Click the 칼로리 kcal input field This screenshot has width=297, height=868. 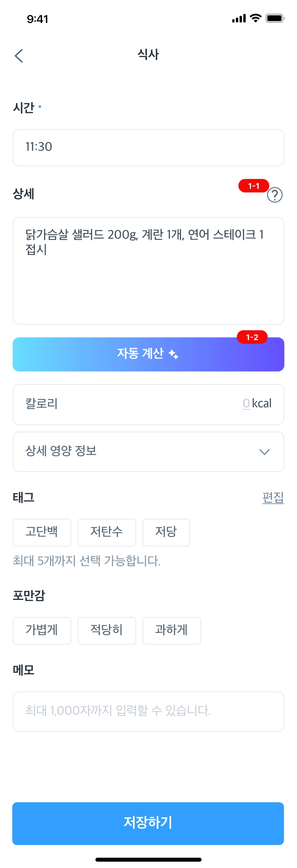[148, 404]
